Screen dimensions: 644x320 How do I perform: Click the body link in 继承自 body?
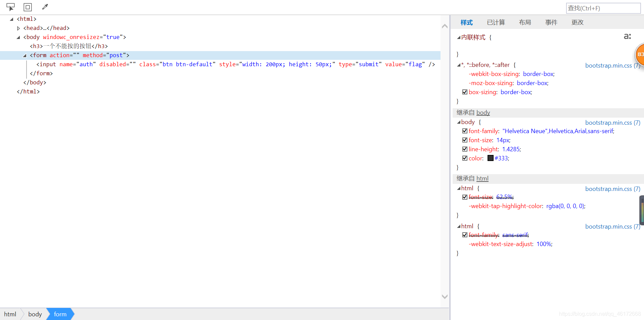(x=483, y=113)
